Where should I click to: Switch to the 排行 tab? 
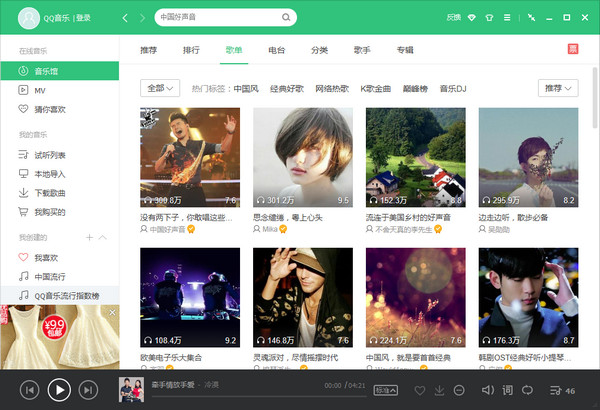coord(190,49)
